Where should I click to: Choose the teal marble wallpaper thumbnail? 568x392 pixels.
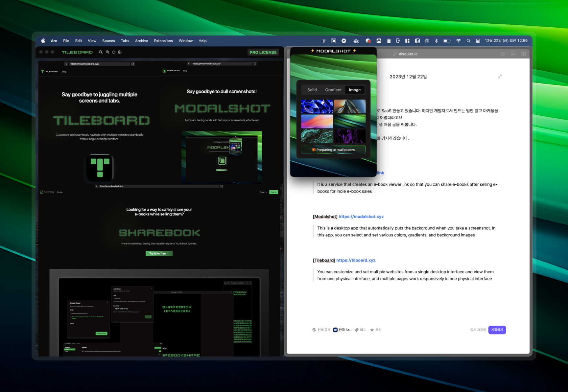tap(317, 136)
